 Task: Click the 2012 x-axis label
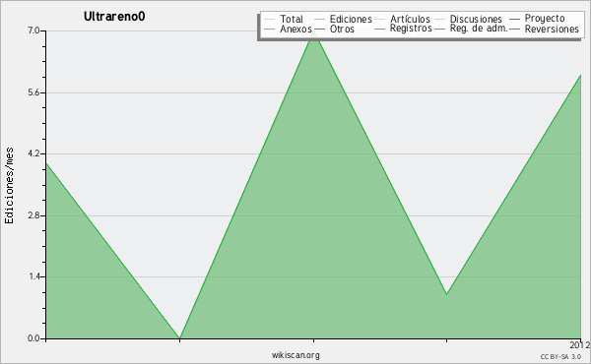[x=580, y=345]
